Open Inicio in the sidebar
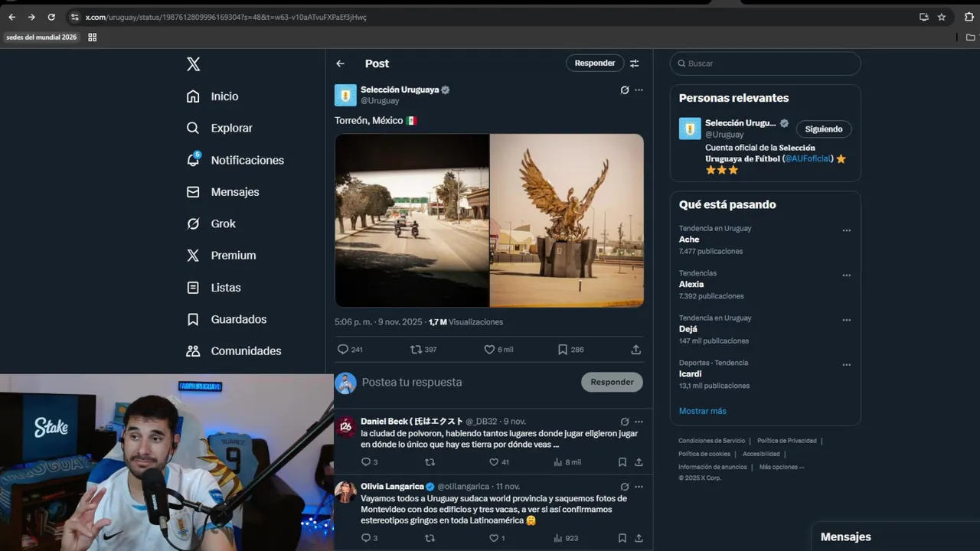The width and height of the screenshot is (980, 551). 213,96
